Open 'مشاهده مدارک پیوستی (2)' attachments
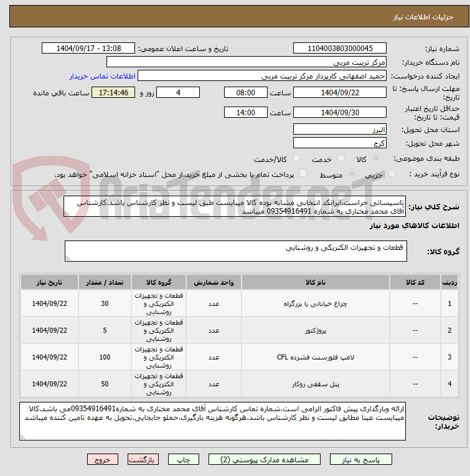The width and height of the screenshot is (470, 476). click(x=264, y=459)
